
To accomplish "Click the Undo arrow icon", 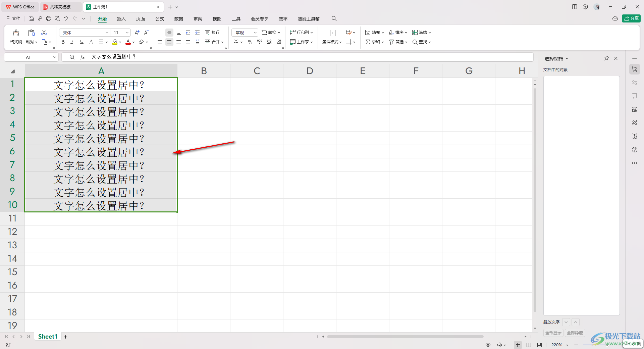I will [66, 18].
